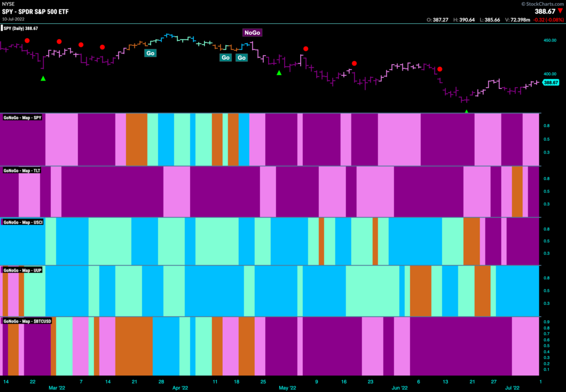Click the -0.32 (-0.08%) change value

coord(548,20)
